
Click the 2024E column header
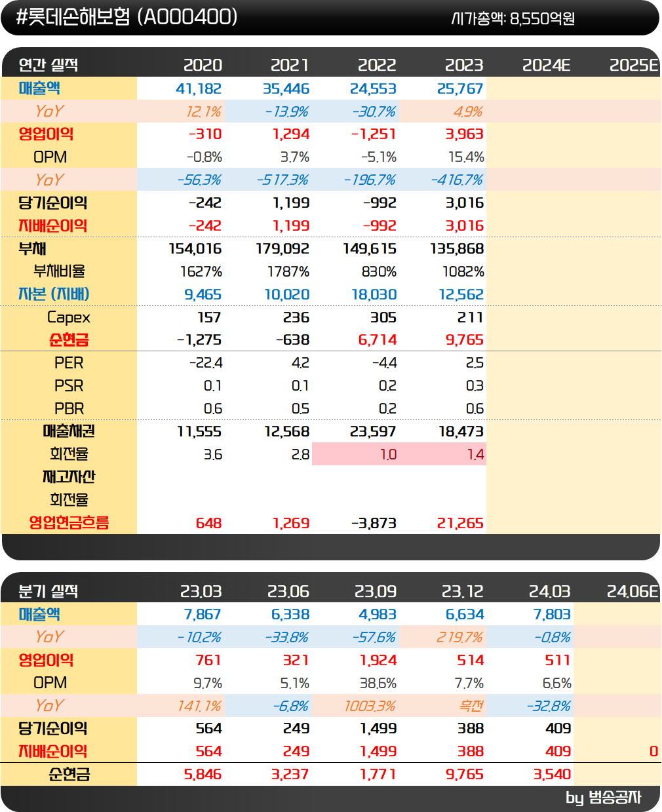pos(547,65)
